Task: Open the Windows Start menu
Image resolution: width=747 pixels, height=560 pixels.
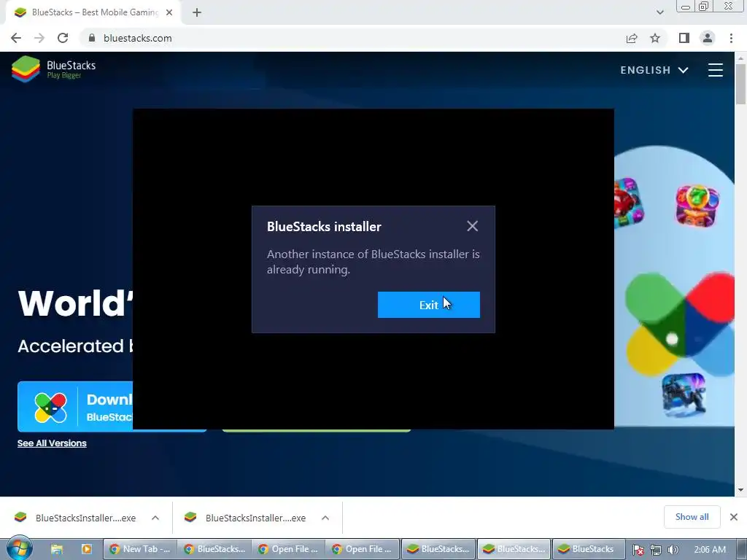Action: [x=20, y=549]
